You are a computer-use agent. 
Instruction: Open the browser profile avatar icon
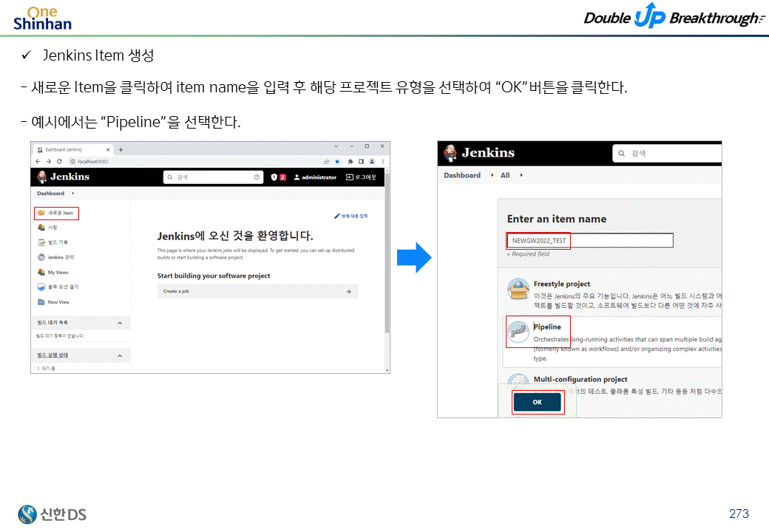pyautogui.click(x=372, y=162)
